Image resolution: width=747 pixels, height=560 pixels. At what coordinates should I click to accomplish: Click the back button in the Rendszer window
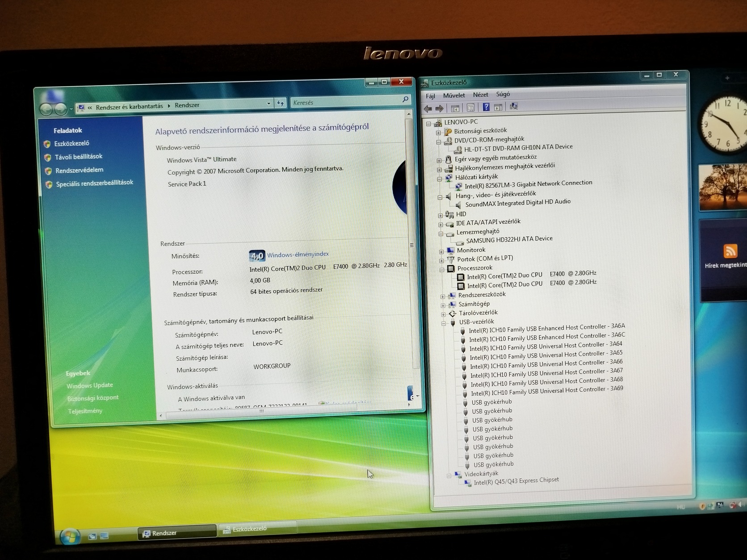point(46,109)
